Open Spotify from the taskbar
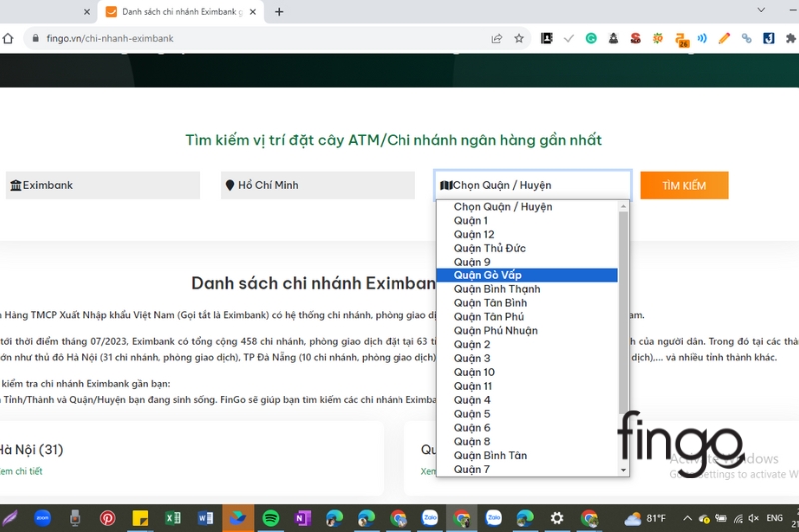 pos(271,518)
